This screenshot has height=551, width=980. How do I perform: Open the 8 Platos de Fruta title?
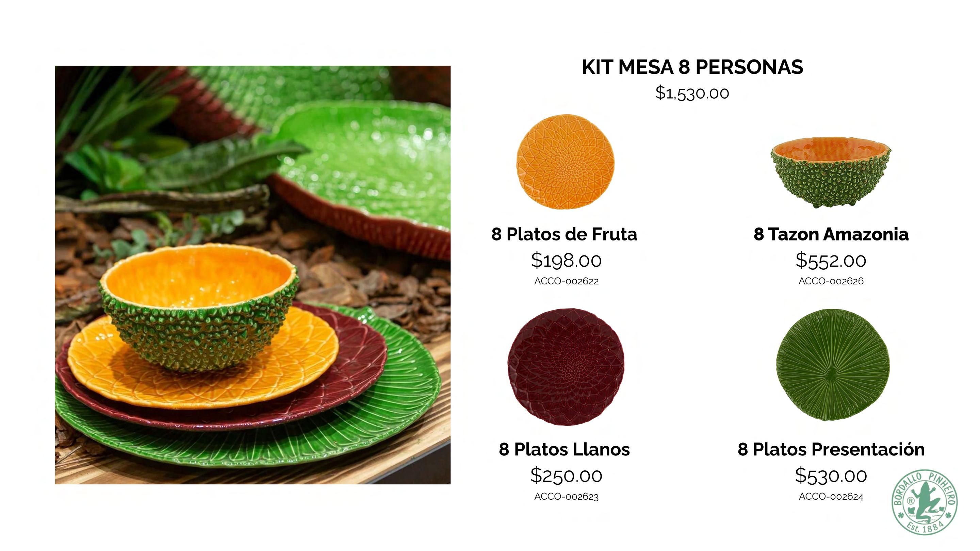[564, 234]
